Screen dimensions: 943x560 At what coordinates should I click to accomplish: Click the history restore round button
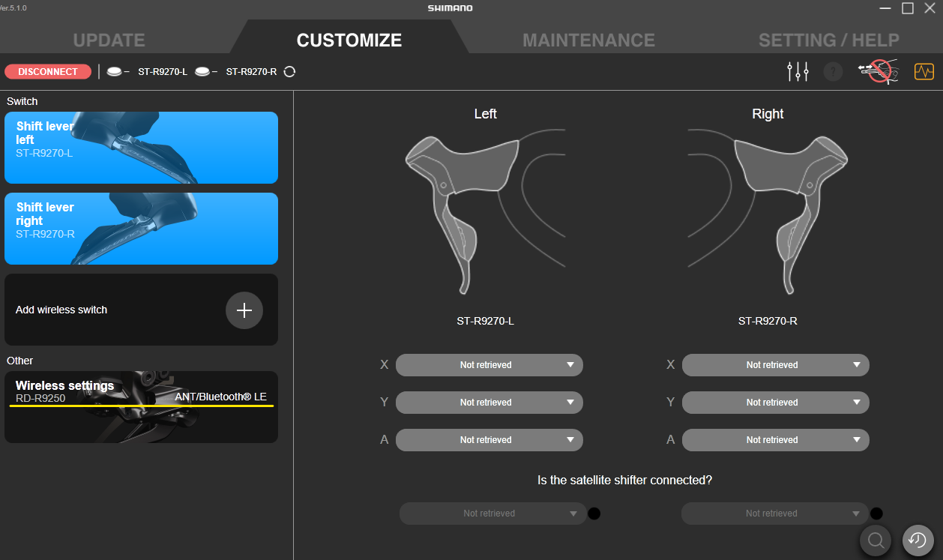coord(918,540)
